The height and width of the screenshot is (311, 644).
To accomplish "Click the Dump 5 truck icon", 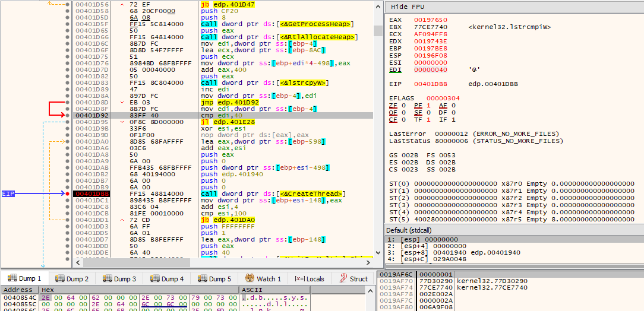I will [x=203, y=278].
